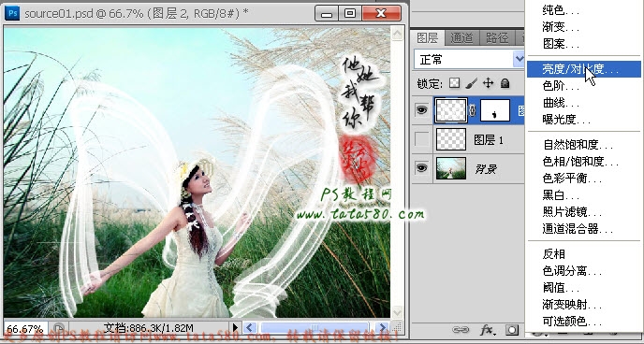644x344 pixels.
Task: Toggle lock transparent pixels icon
Action: 454,83
